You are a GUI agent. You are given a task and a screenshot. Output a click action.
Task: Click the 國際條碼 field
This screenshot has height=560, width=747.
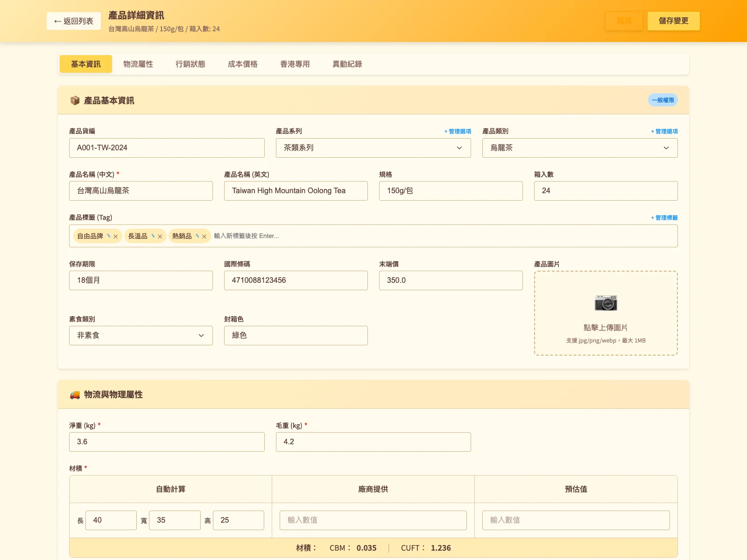pyautogui.click(x=296, y=280)
